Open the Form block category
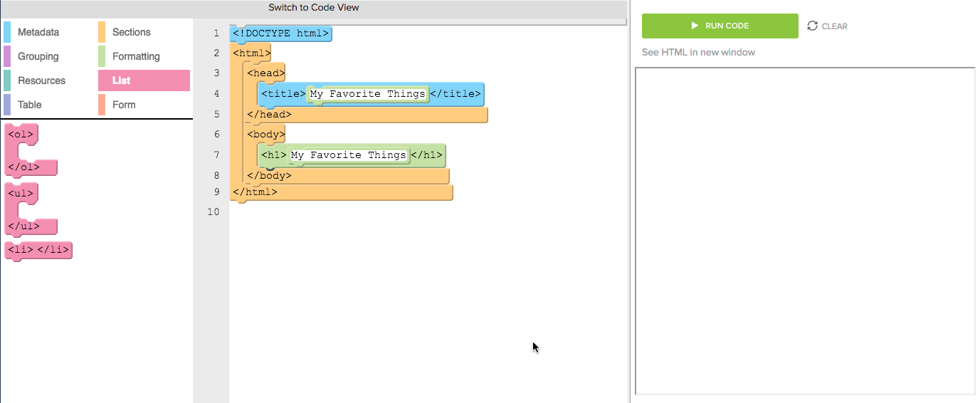The height and width of the screenshot is (403, 980). [124, 105]
